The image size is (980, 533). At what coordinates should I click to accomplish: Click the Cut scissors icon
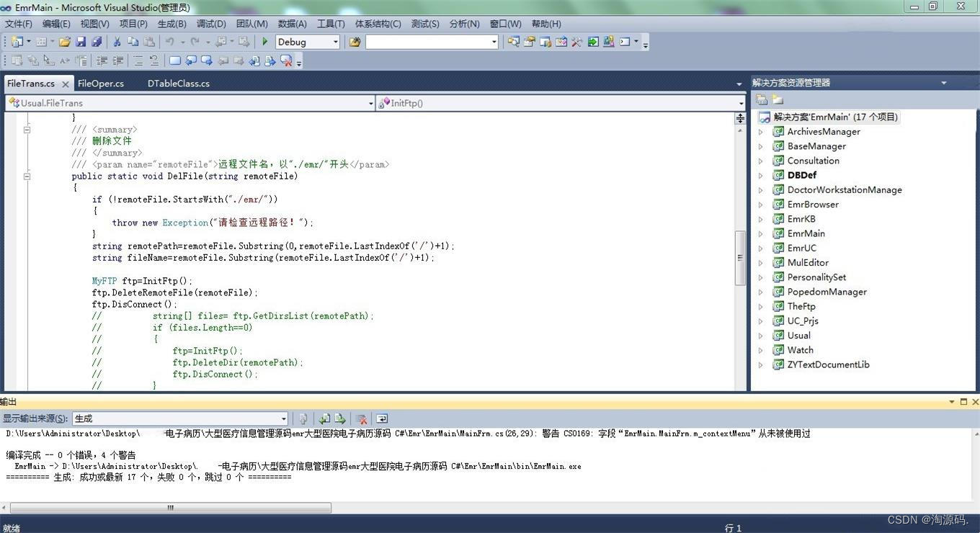tap(117, 42)
